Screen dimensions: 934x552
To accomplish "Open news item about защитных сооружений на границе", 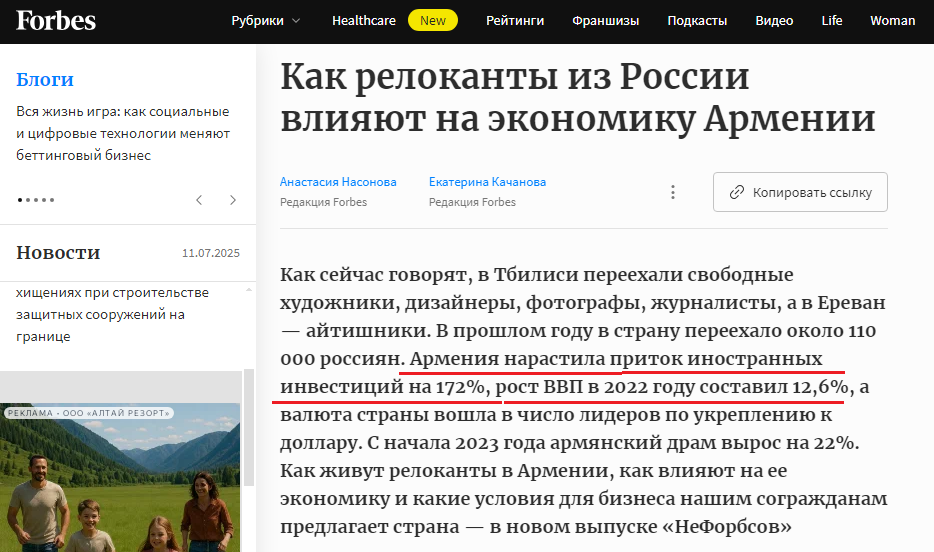I will click(112, 314).
